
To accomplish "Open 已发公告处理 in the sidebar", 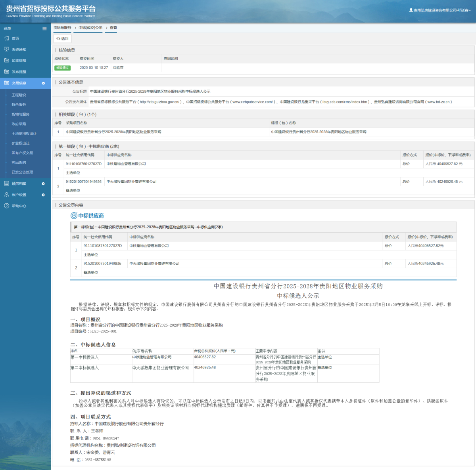I will click(x=22, y=172).
